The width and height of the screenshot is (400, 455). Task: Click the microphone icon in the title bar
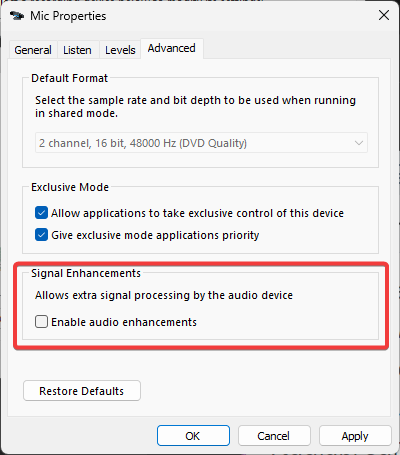click(x=17, y=16)
